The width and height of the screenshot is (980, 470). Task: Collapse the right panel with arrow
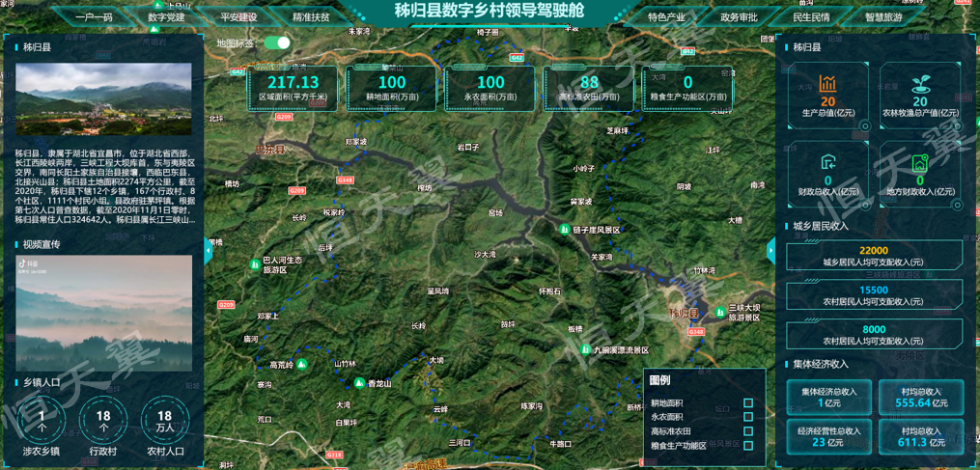pos(770,251)
